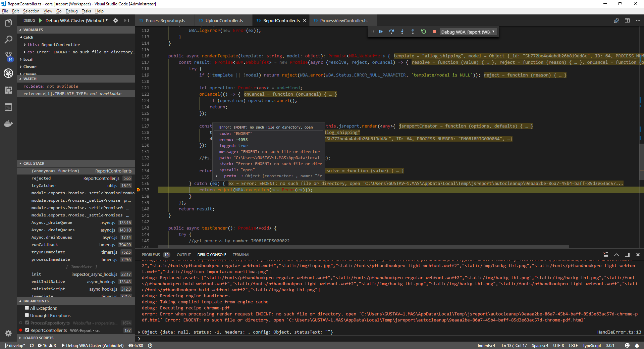Click the HandleError.ts:13 link
This screenshot has width=644, height=349.
pos(619,332)
